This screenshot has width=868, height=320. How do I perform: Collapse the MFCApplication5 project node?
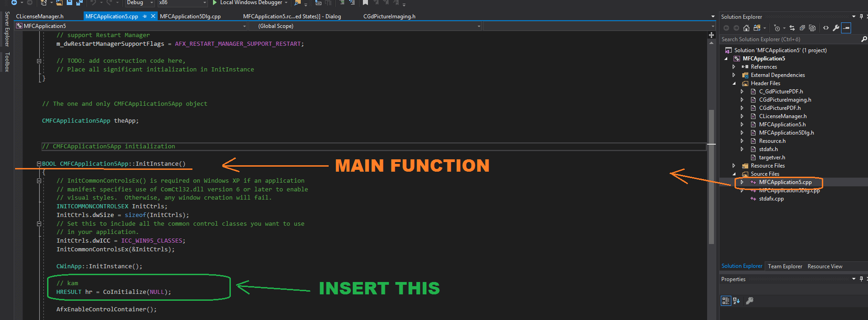pyautogui.click(x=726, y=59)
